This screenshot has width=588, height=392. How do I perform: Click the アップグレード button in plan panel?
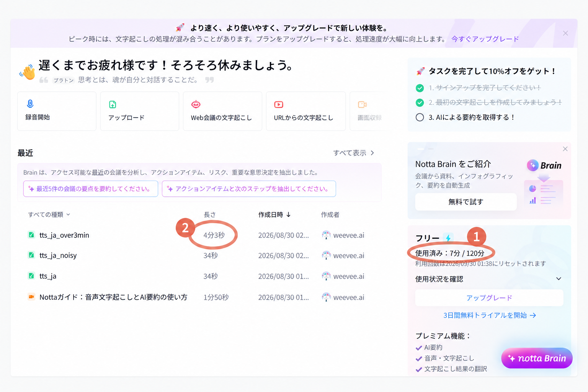pos(489,297)
